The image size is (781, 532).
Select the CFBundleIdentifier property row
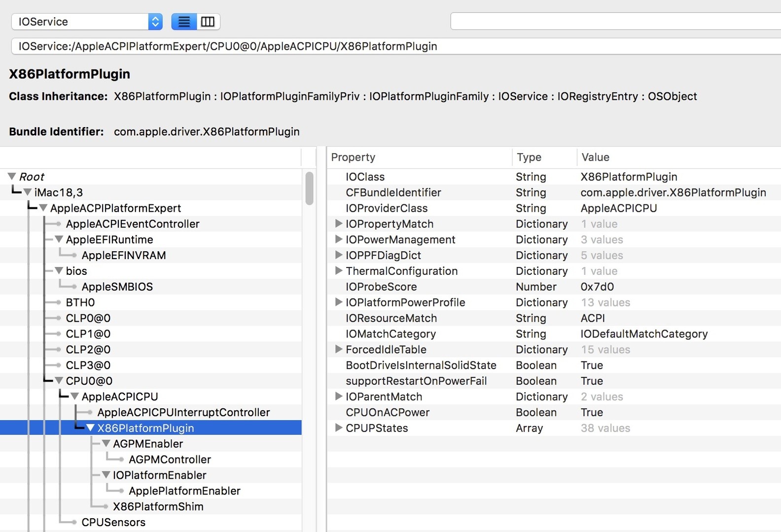click(x=554, y=193)
